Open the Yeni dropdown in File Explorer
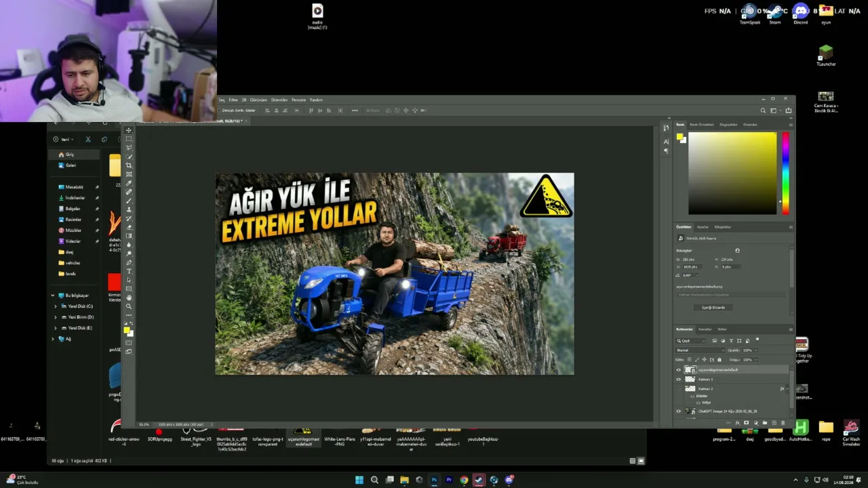This screenshot has width=868, height=488. [x=63, y=140]
